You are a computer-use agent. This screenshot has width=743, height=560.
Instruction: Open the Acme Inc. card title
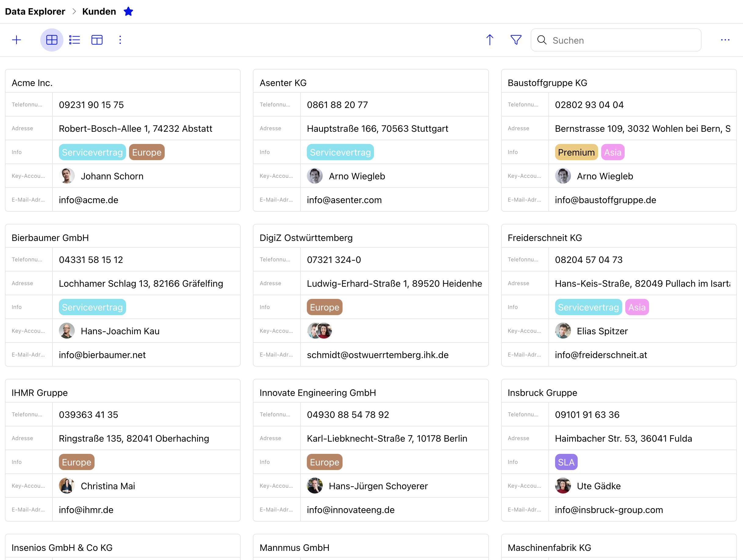point(32,83)
